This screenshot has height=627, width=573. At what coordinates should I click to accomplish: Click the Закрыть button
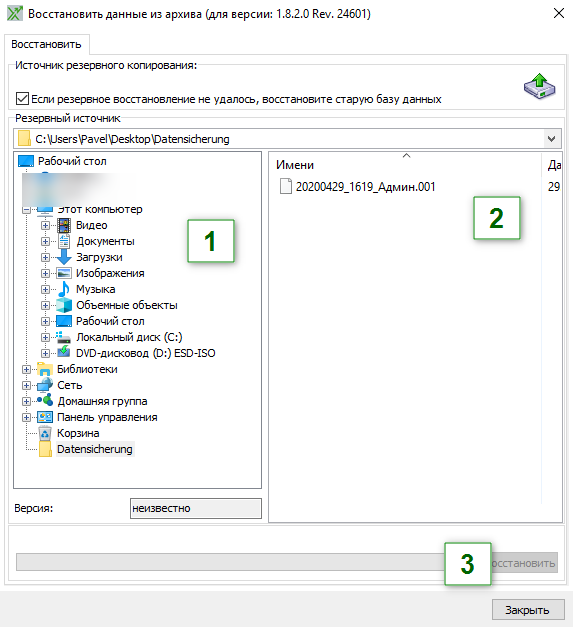(528, 610)
